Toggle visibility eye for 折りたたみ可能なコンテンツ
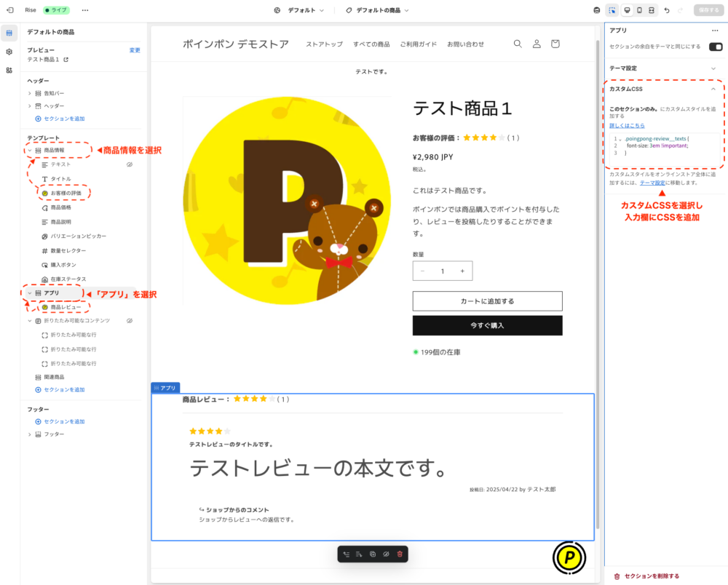The image size is (728, 585). (x=130, y=321)
